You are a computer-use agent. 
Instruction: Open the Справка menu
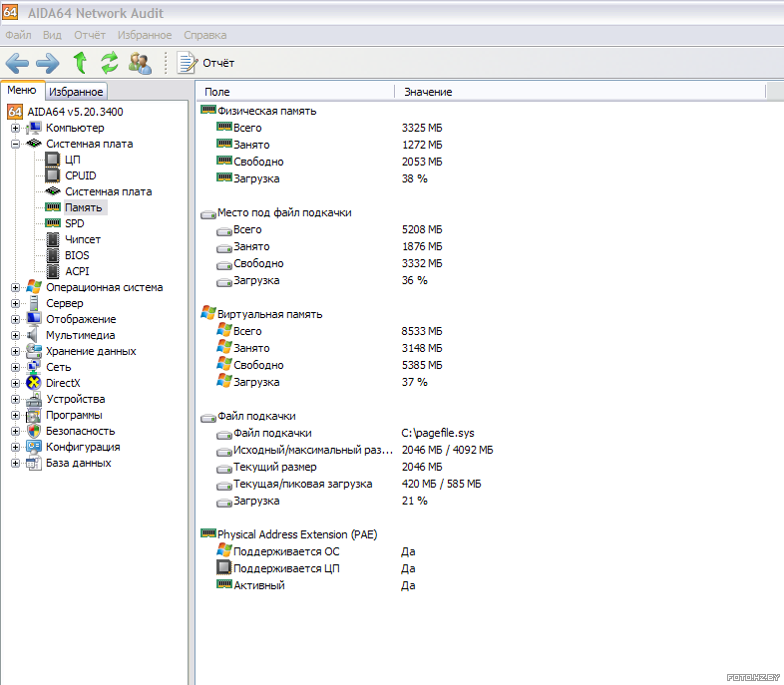pos(205,35)
